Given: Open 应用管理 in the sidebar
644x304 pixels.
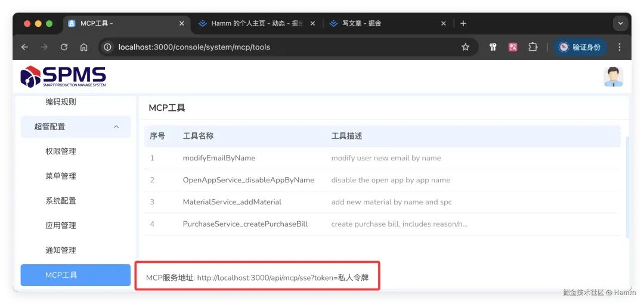Looking at the screenshot, I should pos(61,225).
